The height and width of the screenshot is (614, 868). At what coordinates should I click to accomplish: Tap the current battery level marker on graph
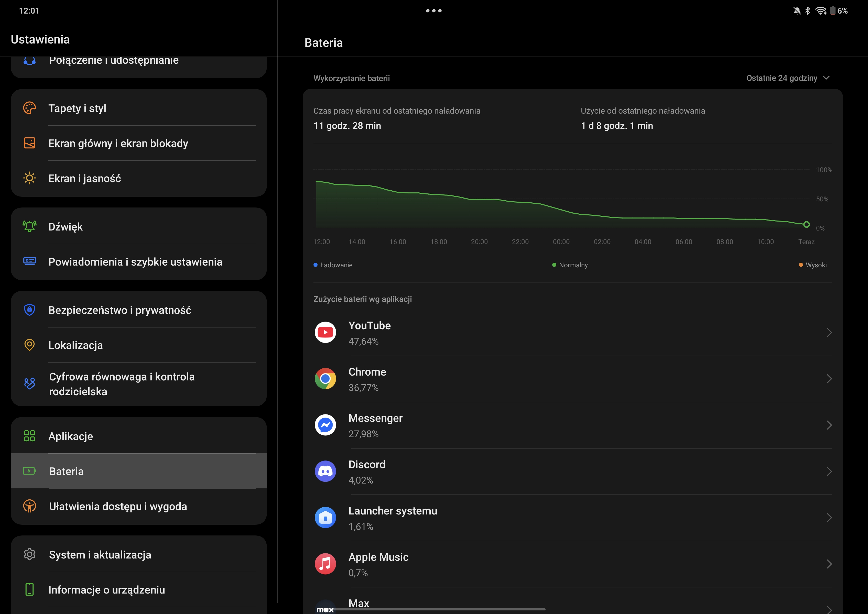[x=806, y=224]
